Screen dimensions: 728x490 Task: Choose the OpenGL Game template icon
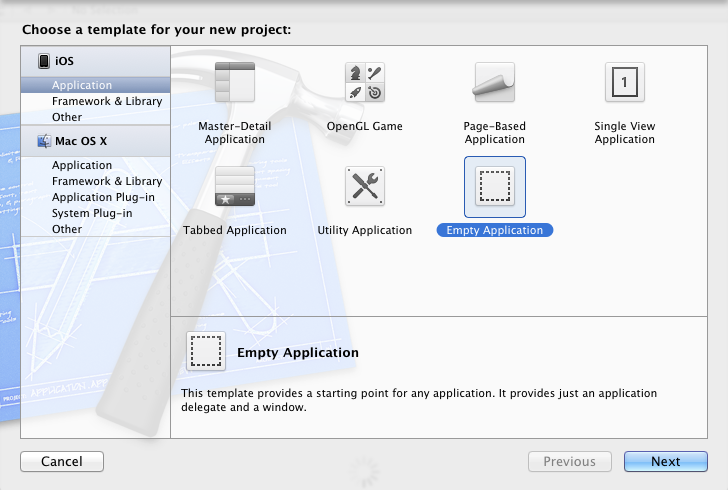[x=365, y=82]
